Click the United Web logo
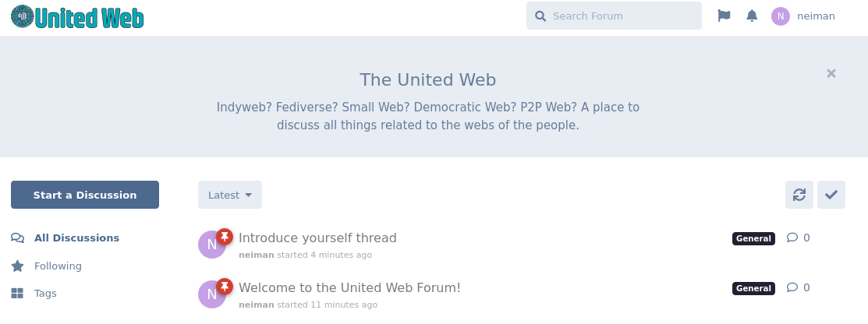 click(x=77, y=16)
